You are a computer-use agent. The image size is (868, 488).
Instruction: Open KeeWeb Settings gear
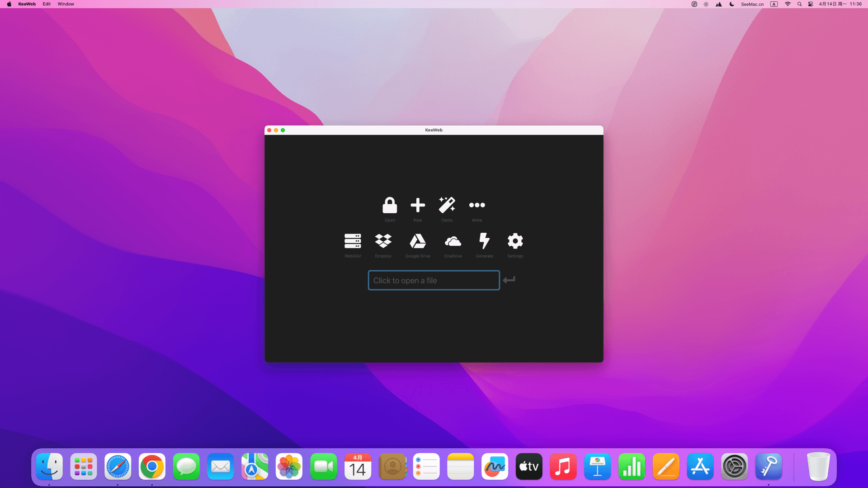click(515, 241)
